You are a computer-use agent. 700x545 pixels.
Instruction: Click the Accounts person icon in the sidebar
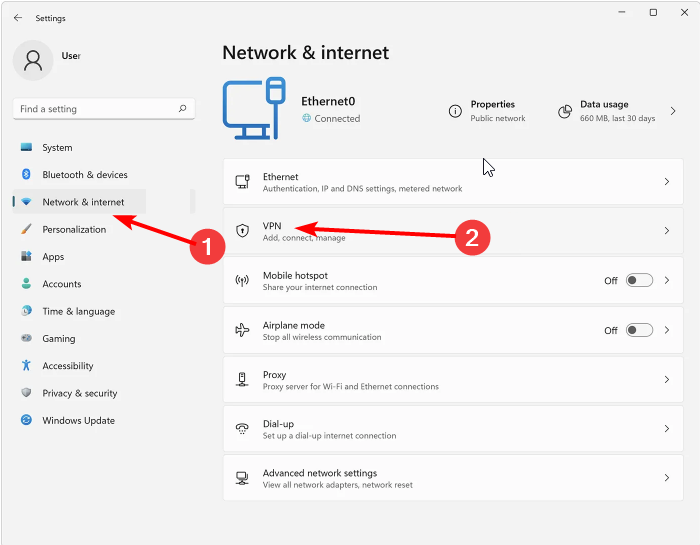26,283
